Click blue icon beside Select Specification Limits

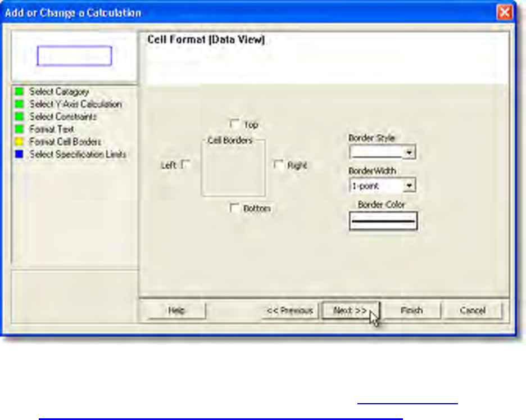coord(20,153)
